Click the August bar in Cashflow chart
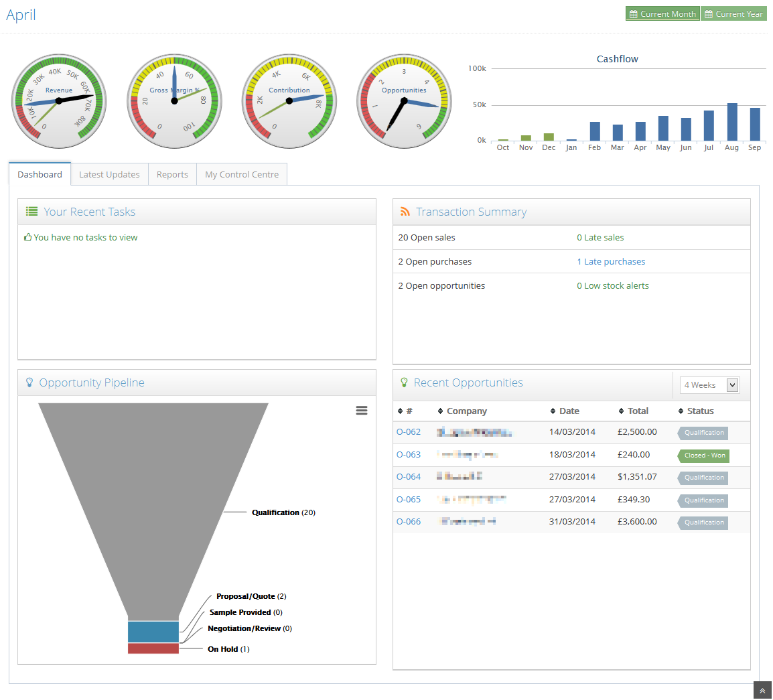This screenshot has width=773, height=700. tap(732, 122)
